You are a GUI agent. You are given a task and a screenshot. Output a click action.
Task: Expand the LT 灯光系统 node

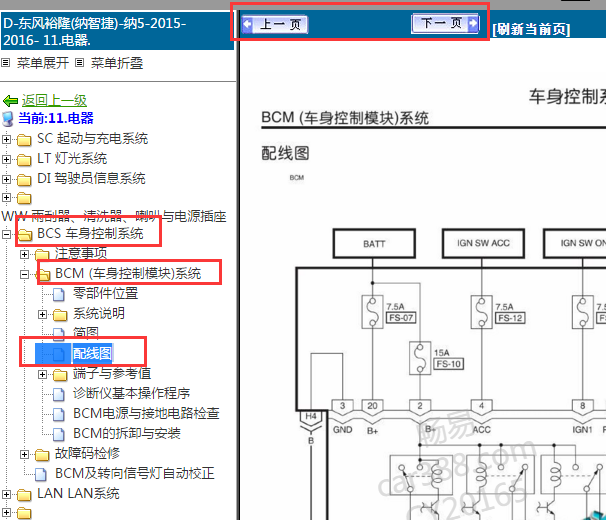(x=6, y=159)
